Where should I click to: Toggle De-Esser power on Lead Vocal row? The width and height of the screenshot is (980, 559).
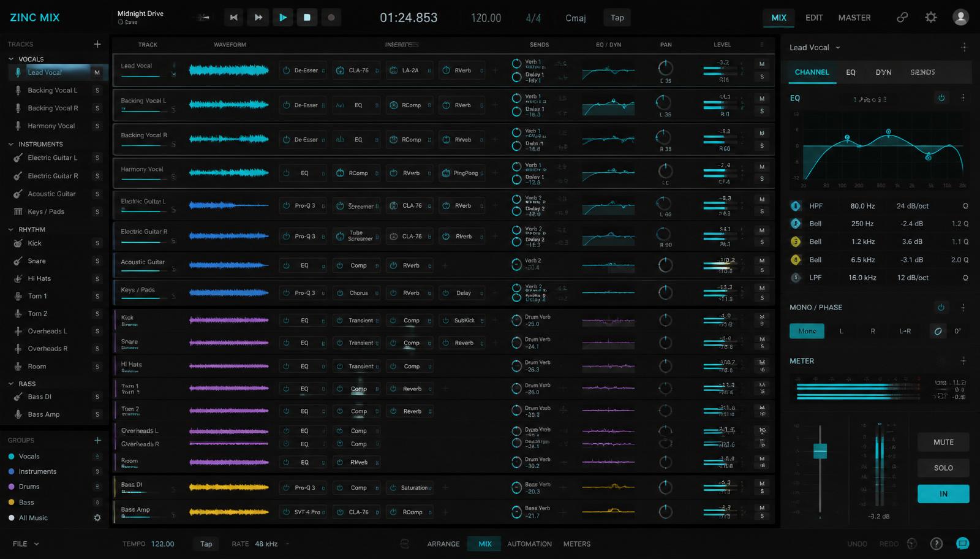tap(286, 70)
